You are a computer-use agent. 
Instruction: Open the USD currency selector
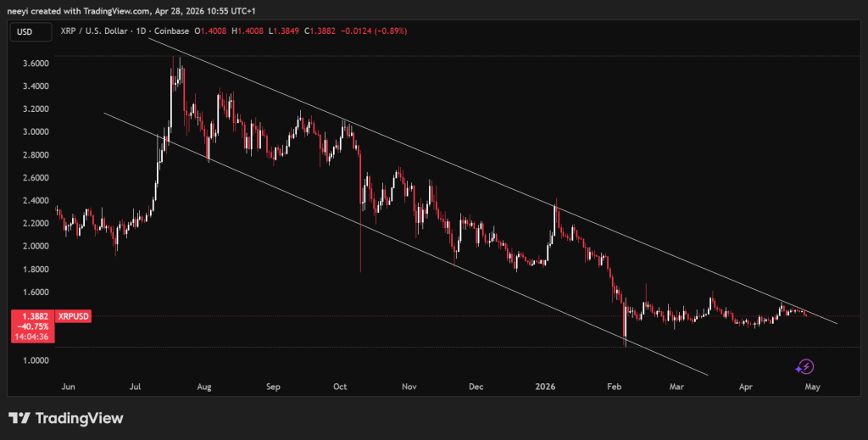26,31
